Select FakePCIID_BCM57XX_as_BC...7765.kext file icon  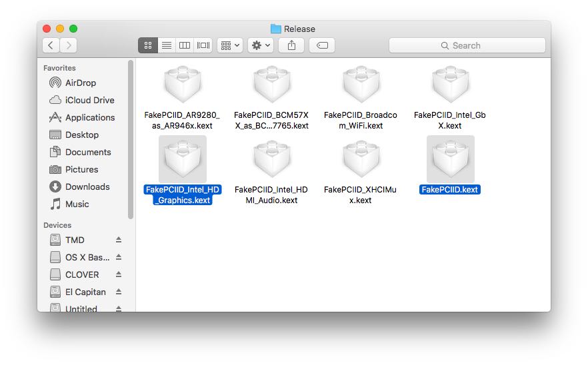272,85
